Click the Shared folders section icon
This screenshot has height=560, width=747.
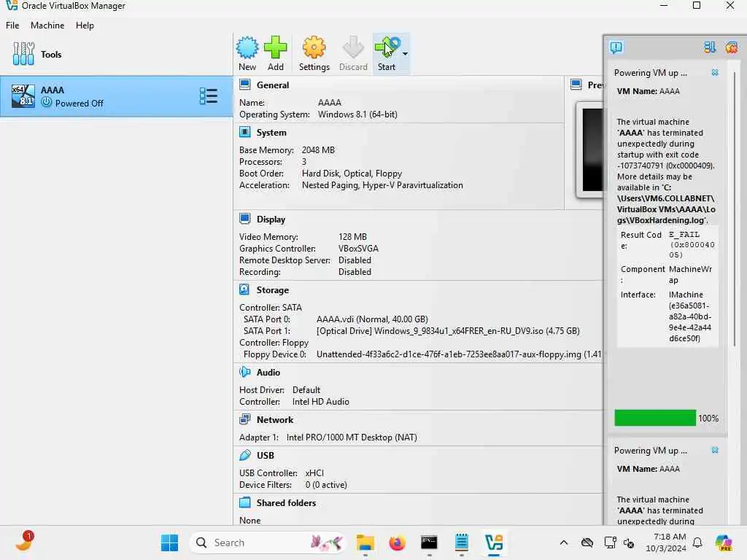245,502
